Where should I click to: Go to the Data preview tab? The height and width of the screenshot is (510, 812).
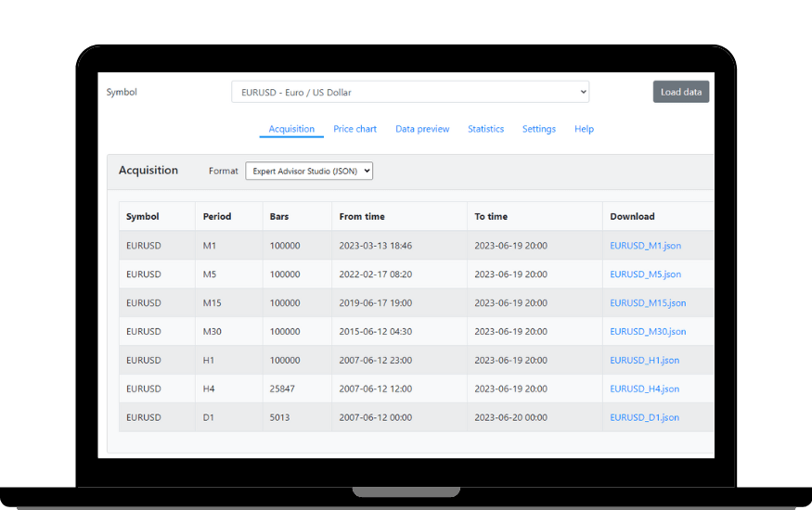click(422, 129)
